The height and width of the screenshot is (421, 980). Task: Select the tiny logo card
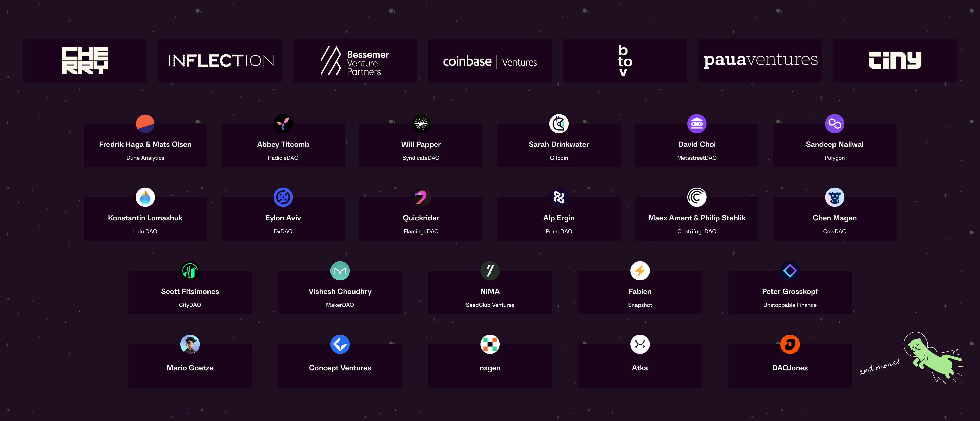point(895,60)
